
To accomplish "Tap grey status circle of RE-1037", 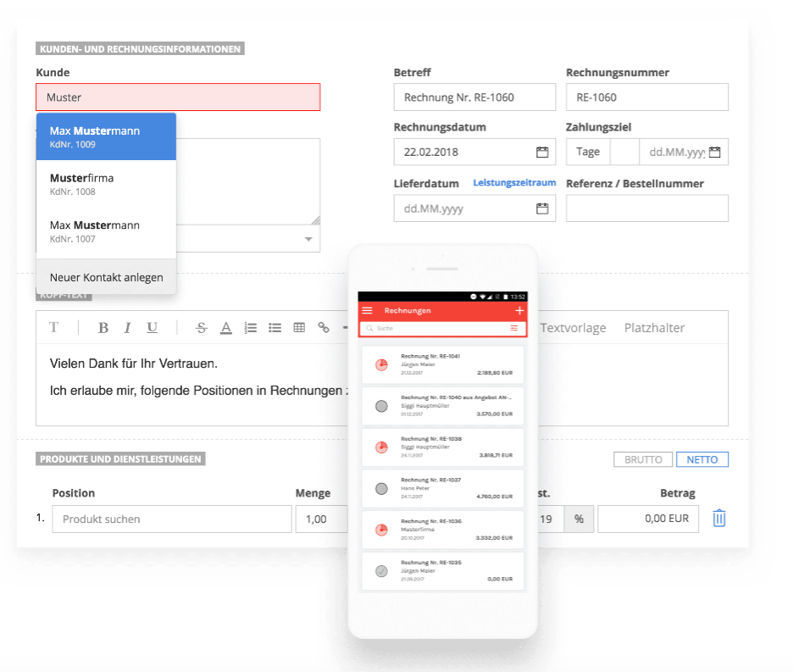I will point(381,488).
